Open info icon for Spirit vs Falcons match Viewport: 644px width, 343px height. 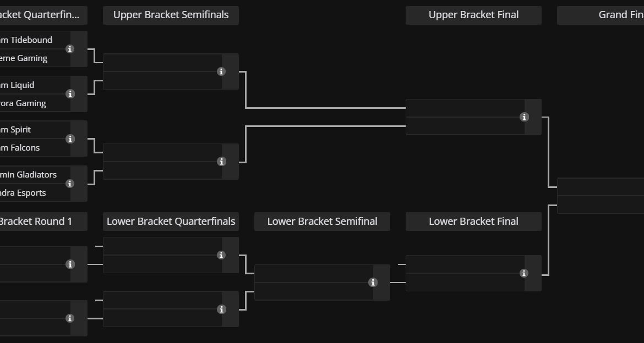[70, 139]
